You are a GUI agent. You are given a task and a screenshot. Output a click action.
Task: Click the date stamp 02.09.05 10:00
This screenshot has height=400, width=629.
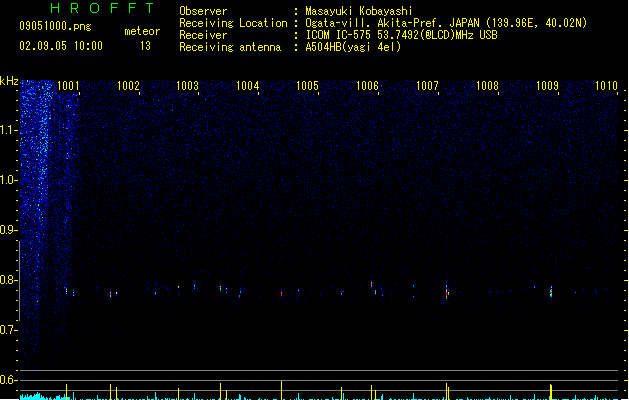(x=61, y=46)
